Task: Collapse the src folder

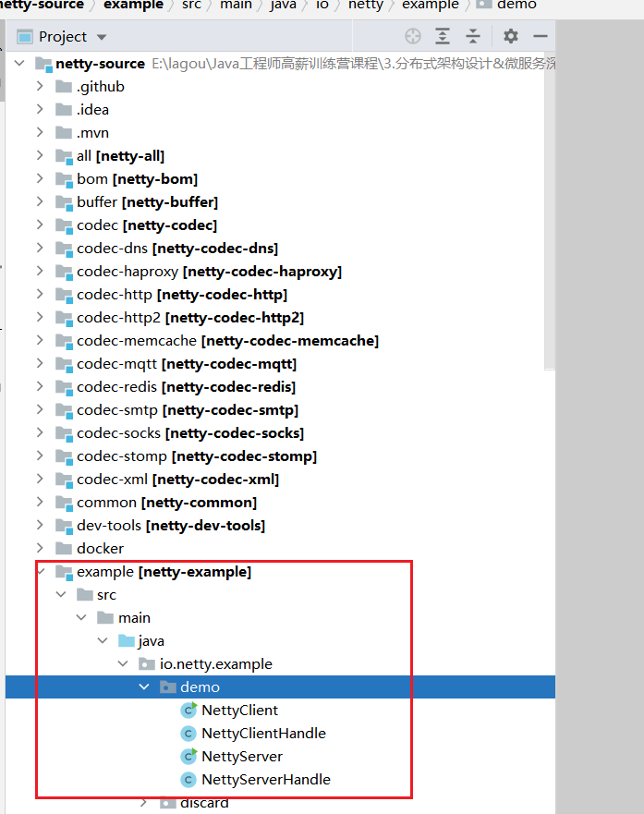Action: click(61, 594)
